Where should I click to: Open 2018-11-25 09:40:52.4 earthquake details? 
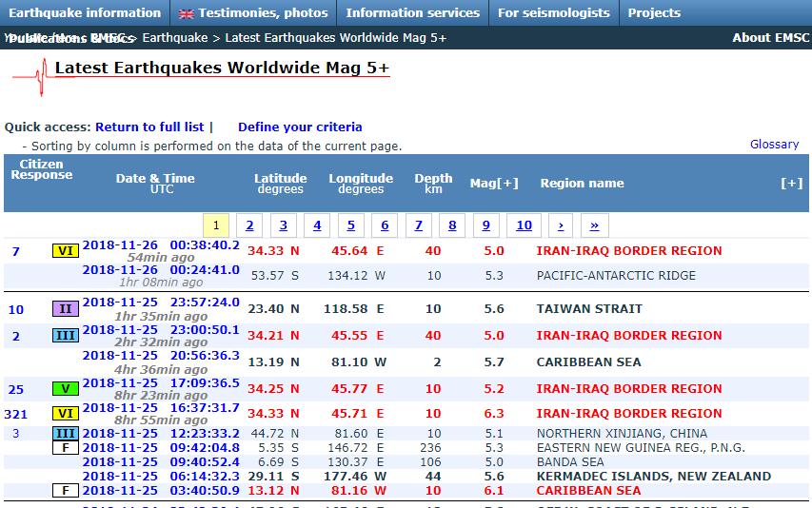point(161,462)
